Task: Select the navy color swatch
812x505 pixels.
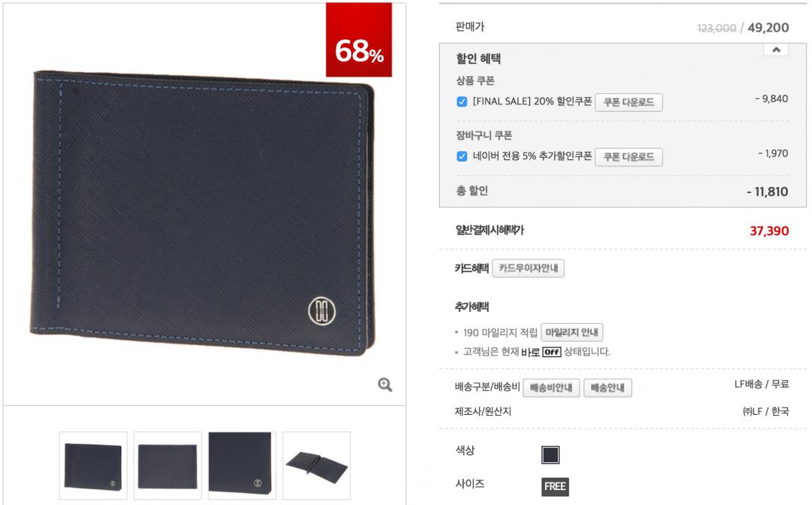Action: pyautogui.click(x=550, y=455)
